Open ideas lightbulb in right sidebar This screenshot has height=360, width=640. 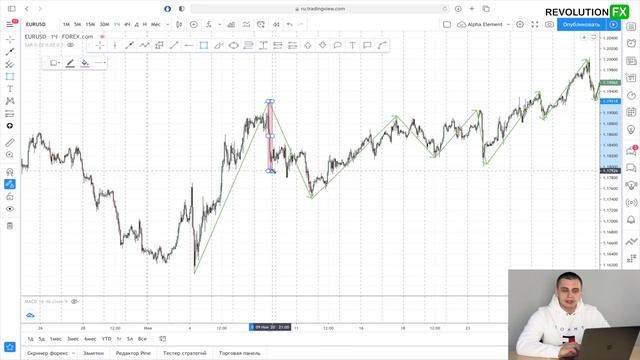tap(631, 130)
